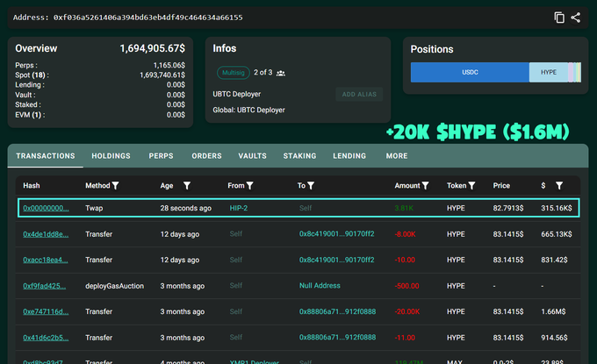Click the Twap method cell

(94, 208)
